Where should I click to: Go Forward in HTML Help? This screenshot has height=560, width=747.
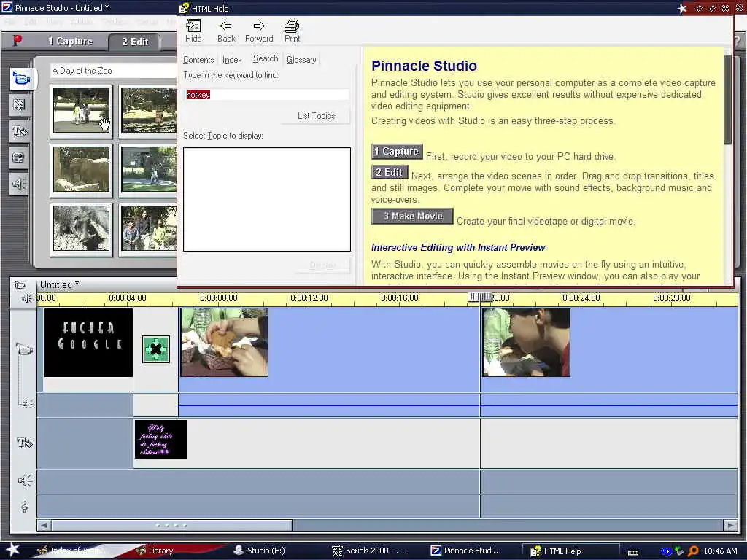[x=259, y=31]
